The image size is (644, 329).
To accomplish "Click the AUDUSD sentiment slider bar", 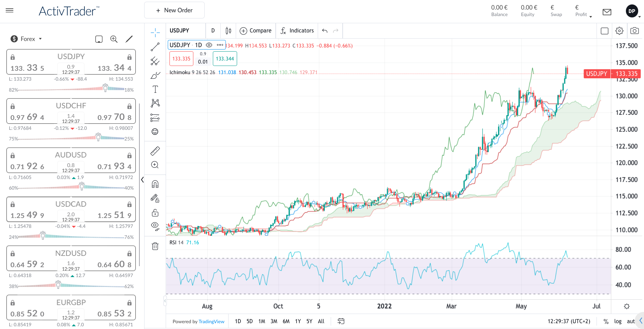I will [71, 187].
